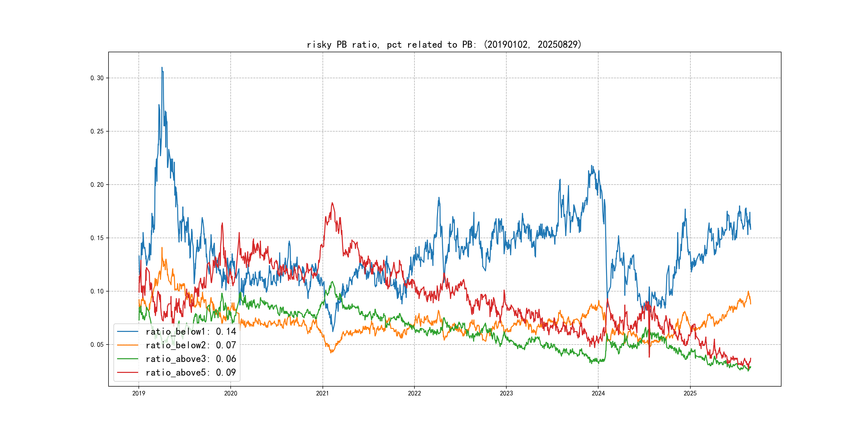Click the orange ratio_below2 legend line swatch
868x434 pixels.
pos(127,345)
